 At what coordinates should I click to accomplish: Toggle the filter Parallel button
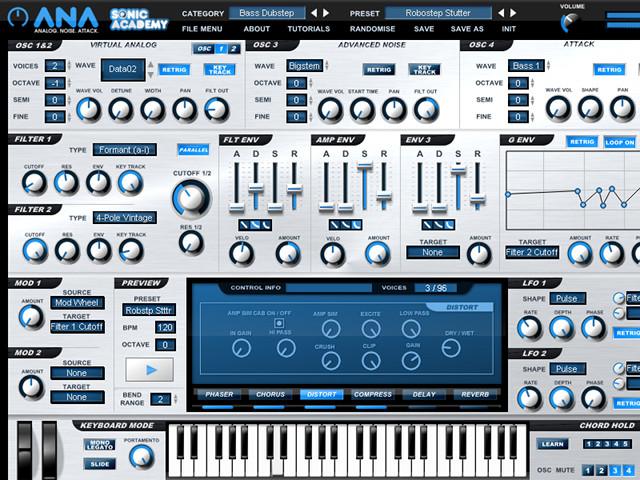tap(193, 150)
